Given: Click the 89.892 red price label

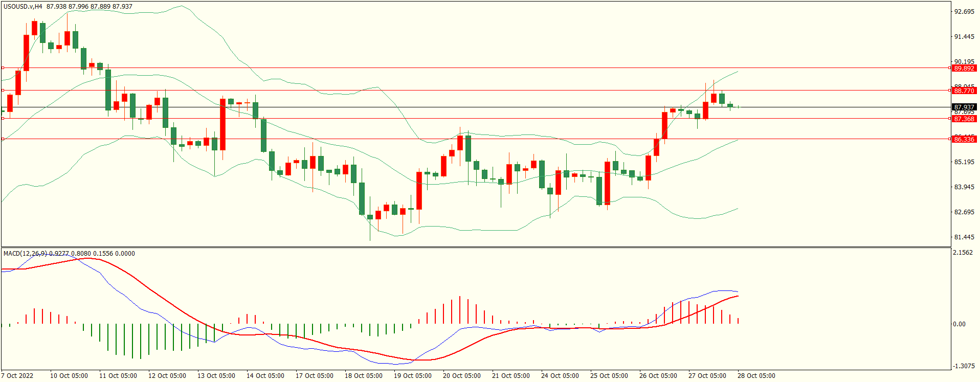Looking at the screenshot, I should pos(964,68).
